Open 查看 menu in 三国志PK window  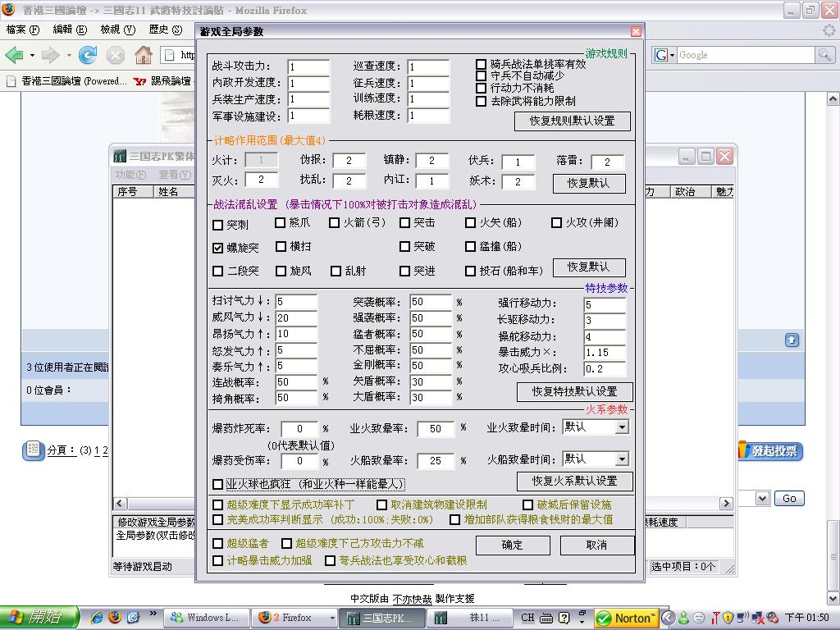pyautogui.click(x=175, y=175)
